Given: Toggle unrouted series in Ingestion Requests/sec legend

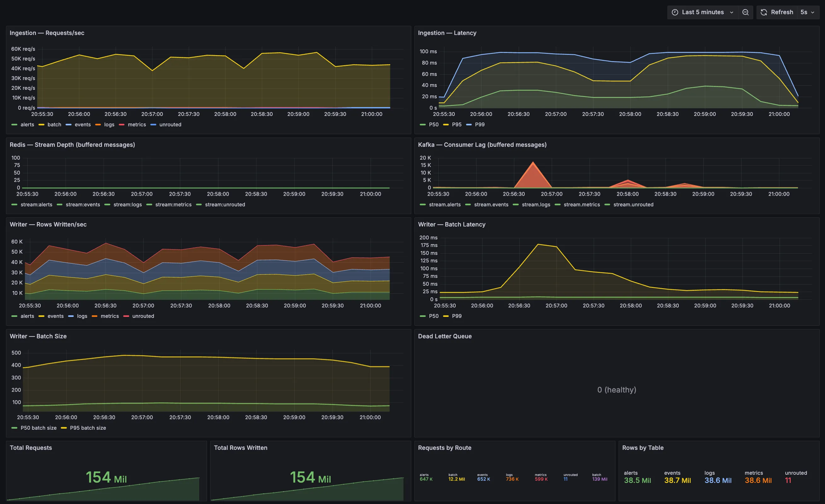Looking at the screenshot, I should (x=170, y=124).
